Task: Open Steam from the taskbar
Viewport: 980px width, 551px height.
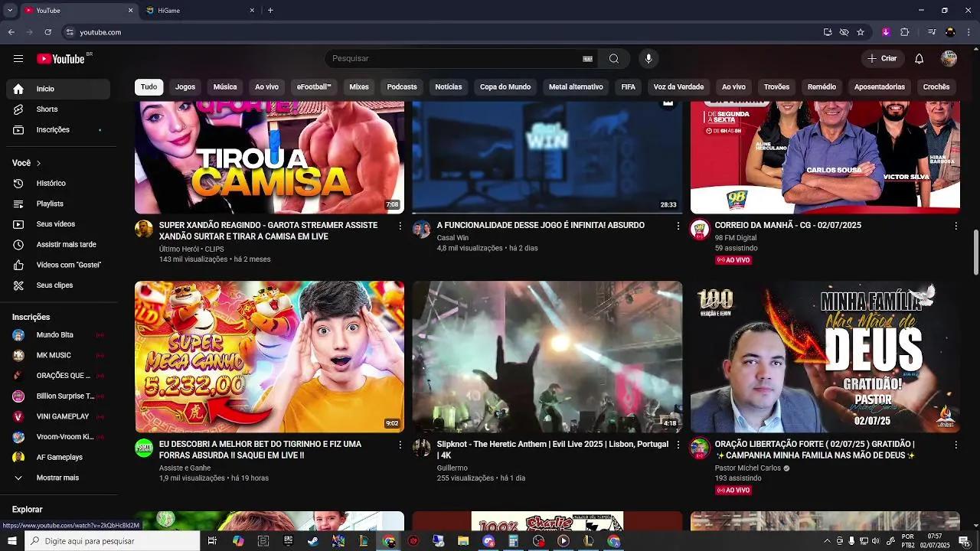Action: [312, 541]
